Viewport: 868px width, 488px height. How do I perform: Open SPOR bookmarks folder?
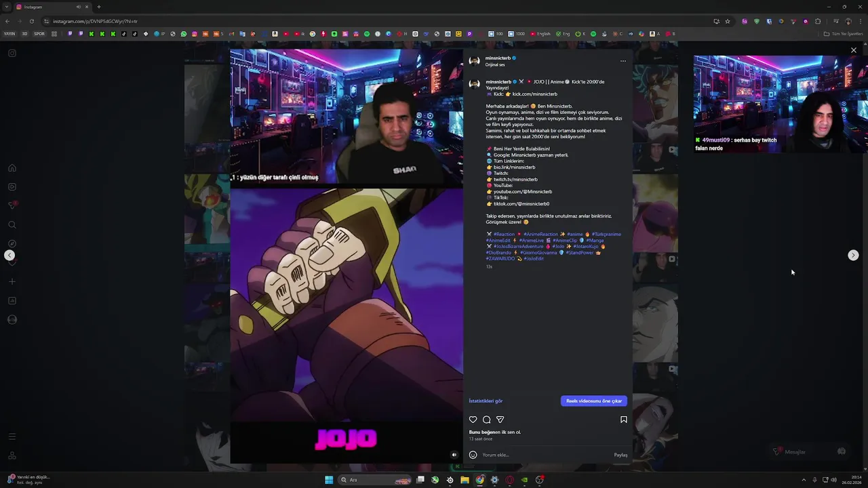39,34
